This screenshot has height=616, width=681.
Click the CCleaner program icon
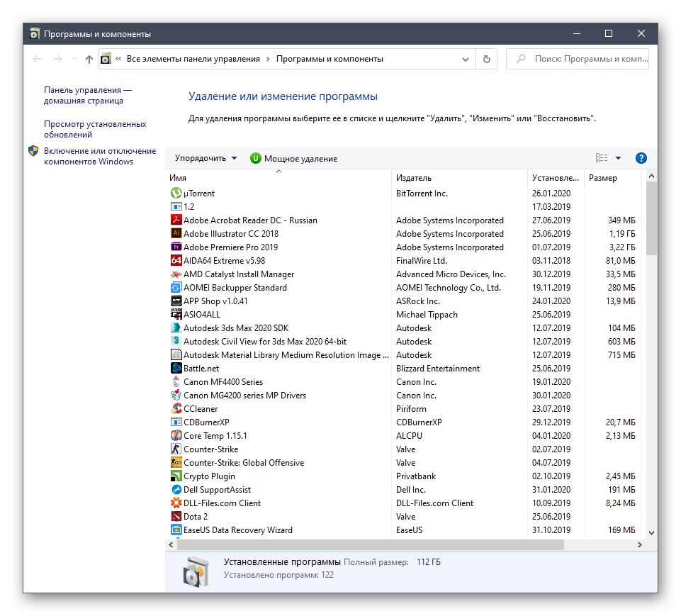click(x=176, y=409)
